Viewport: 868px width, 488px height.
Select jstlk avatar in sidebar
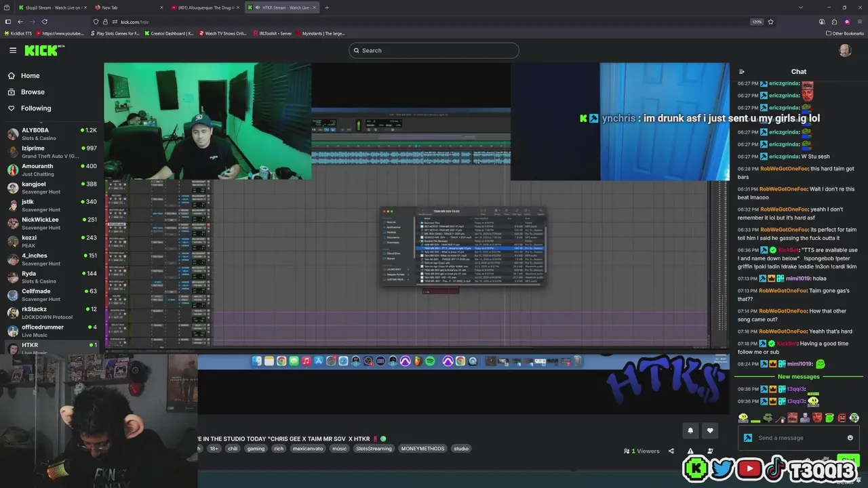[13, 205]
